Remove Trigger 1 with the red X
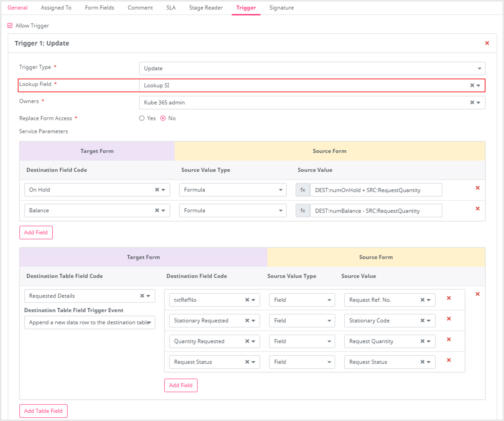This screenshot has width=504, height=421. click(x=487, y=43)
